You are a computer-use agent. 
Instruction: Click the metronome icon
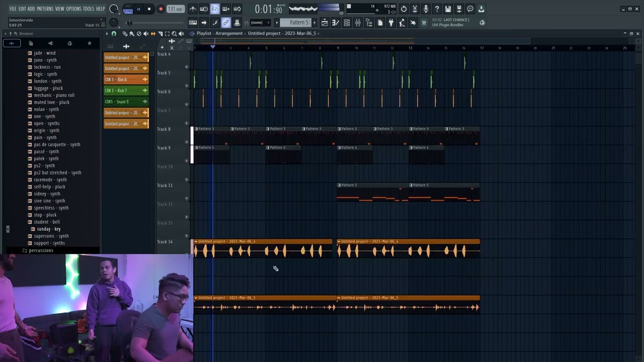pos(193,9)
